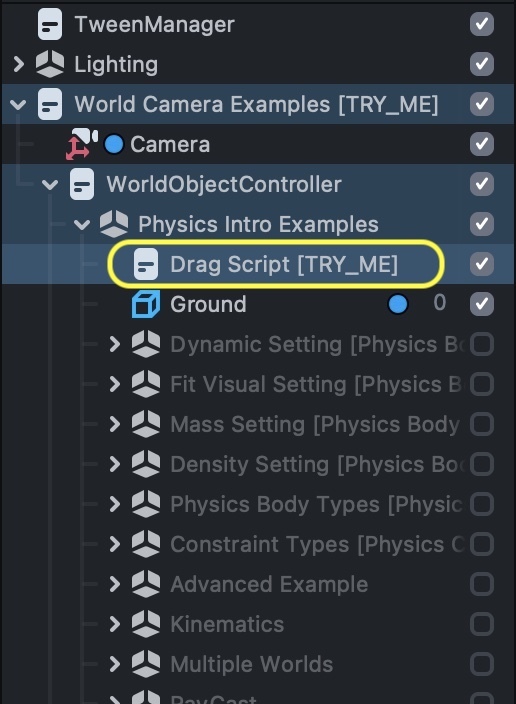Select the Camera object label
The width and height of the screenshot is (516, 704).
(170, 145)
